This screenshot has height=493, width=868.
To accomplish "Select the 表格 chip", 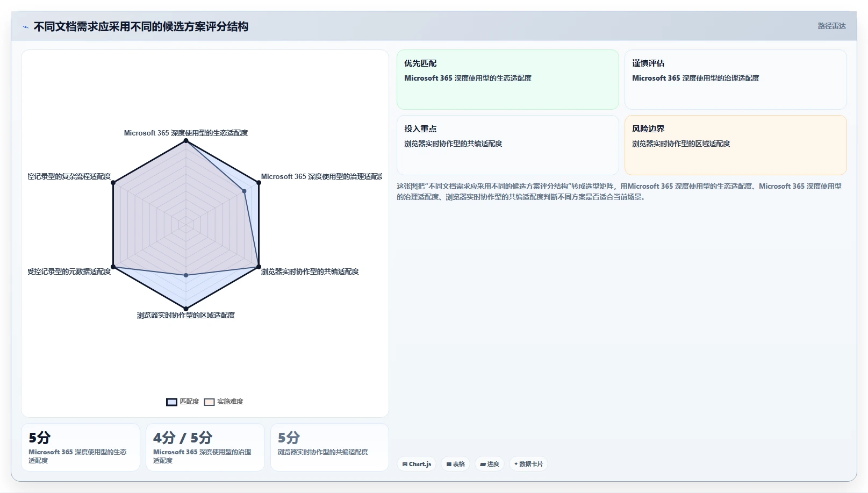I will (x=455, y=464).
